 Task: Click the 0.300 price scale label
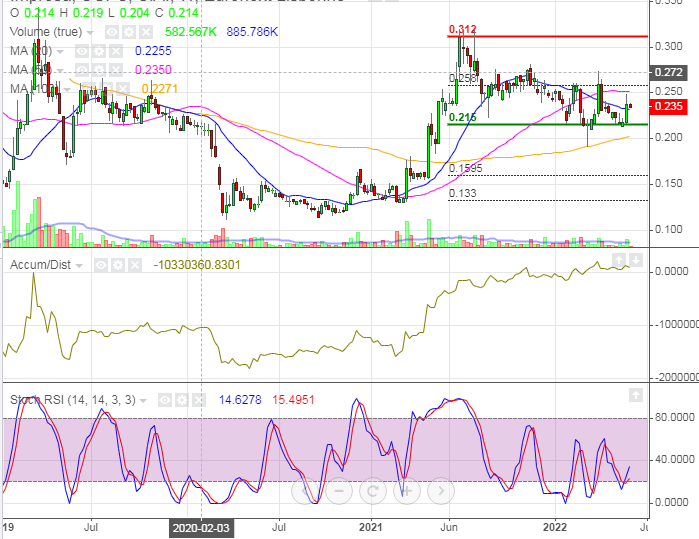pos(668,46)
